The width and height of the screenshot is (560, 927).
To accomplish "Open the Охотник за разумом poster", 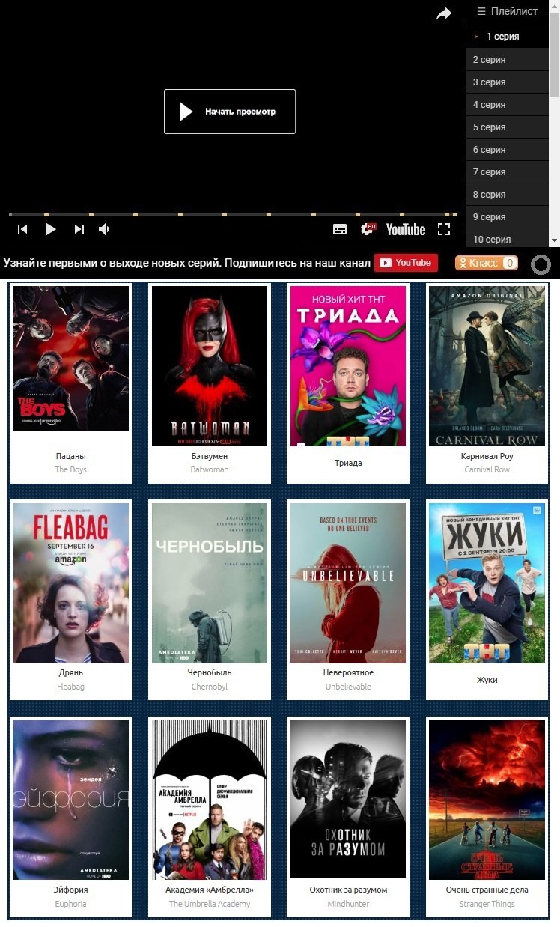I will coord(348,798).
